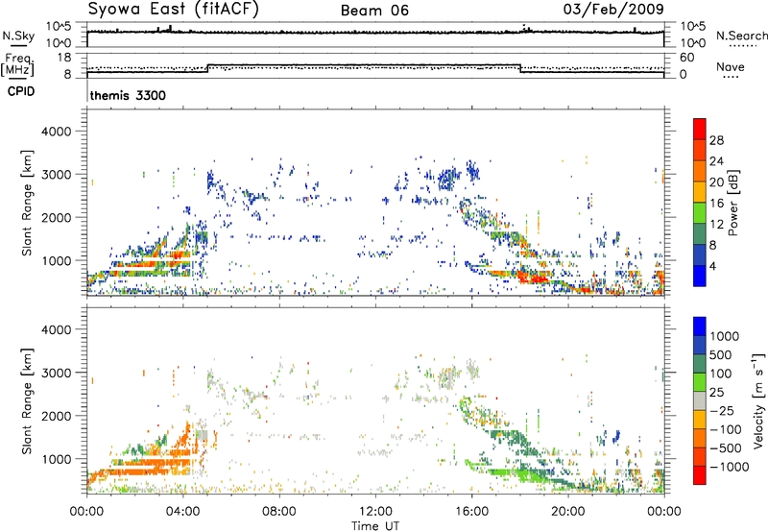Click the 'Freq. [MHz]' axis label
Viewport: 768px width, 532px height.
[17, 65]
